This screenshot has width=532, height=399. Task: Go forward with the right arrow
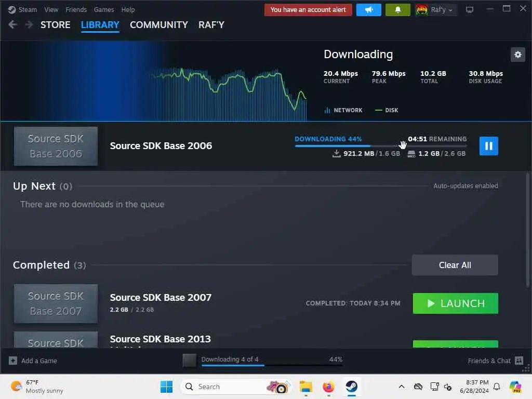29,24
